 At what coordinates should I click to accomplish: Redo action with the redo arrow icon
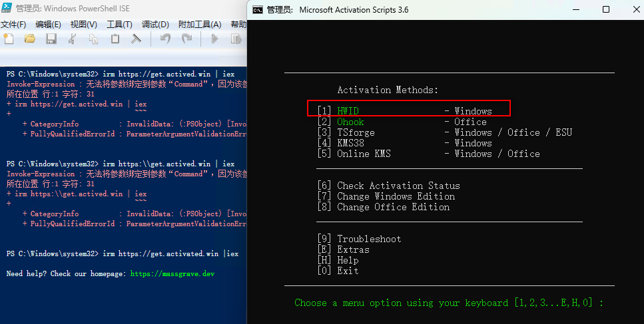coord(187,39)
